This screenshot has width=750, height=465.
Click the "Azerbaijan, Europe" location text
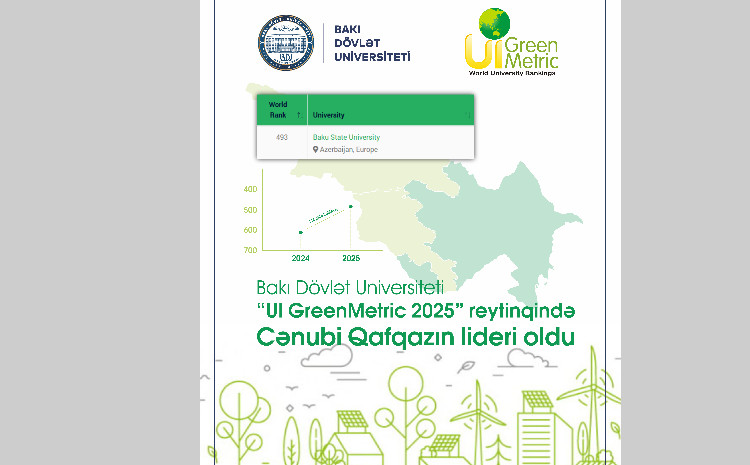coord(349,149)
